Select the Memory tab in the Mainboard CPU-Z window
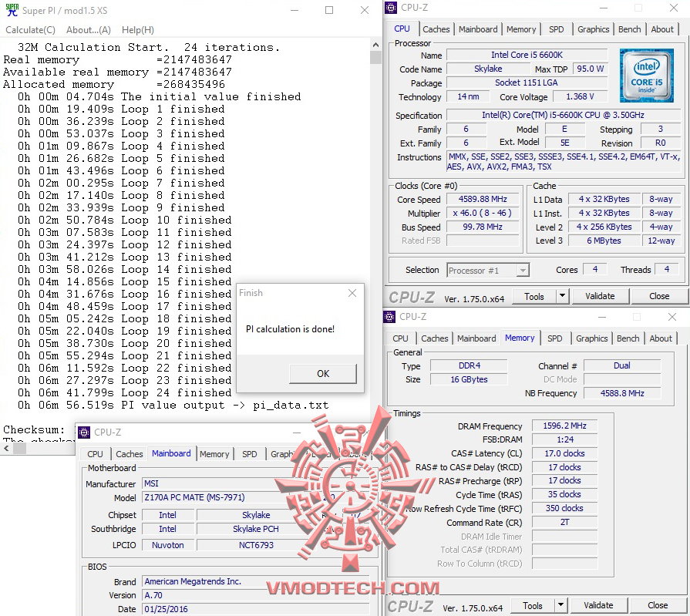The width and height of the screenshot is (690, 616). coord(214,455)
